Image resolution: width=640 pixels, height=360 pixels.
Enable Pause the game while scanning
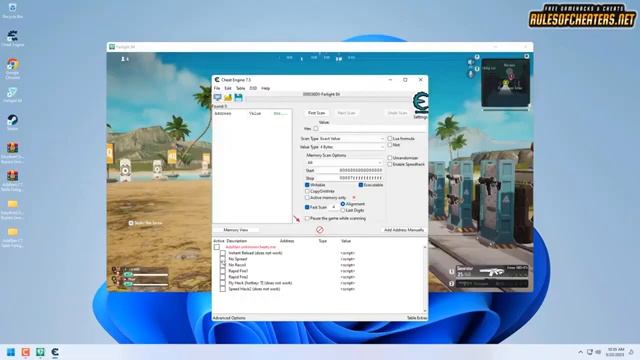(x=307, y=218)
